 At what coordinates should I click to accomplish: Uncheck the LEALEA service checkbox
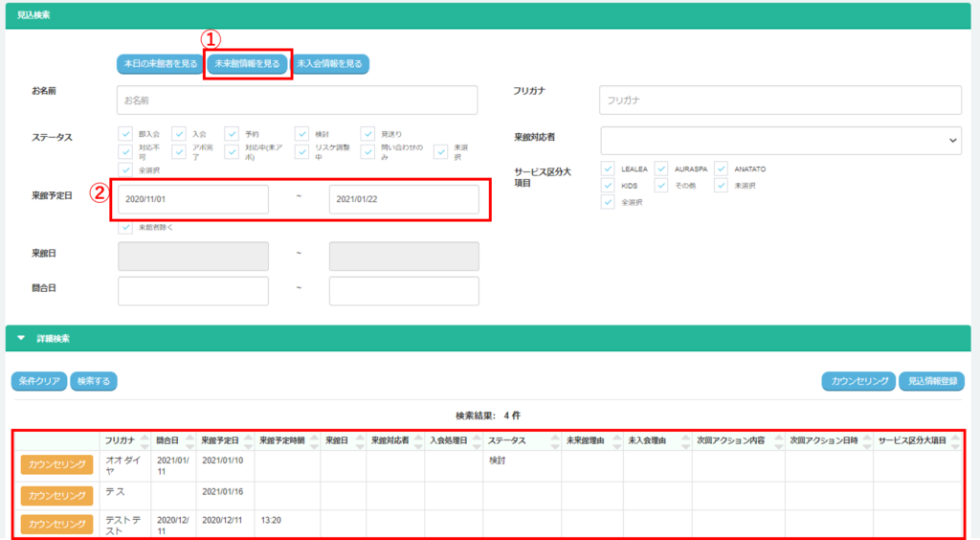pyautogui.click(x=609, y=169)
